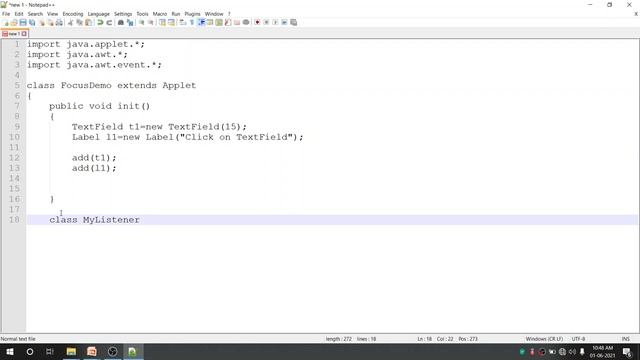The image size is (640, 360).
Task: Print the file with the Print icon
Action: [60, 22]
